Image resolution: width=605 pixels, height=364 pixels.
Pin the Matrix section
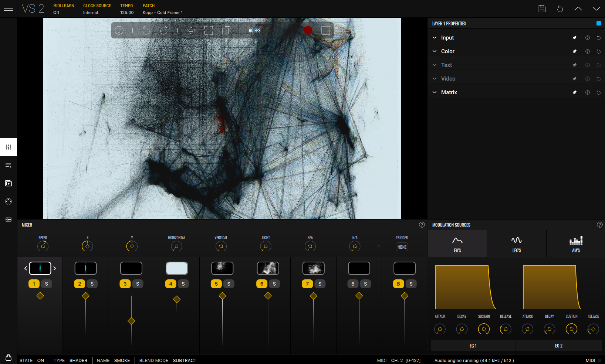575,92
